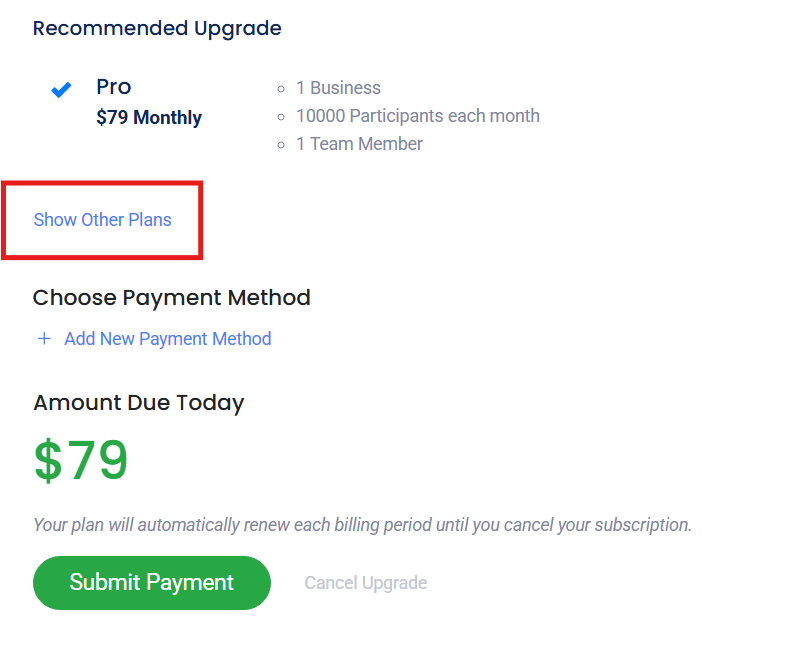Image resolution: width=794 pixels, height=646 pixels.
Task: Click the automatic renewal notice text
Action: (x=362, y=524)
